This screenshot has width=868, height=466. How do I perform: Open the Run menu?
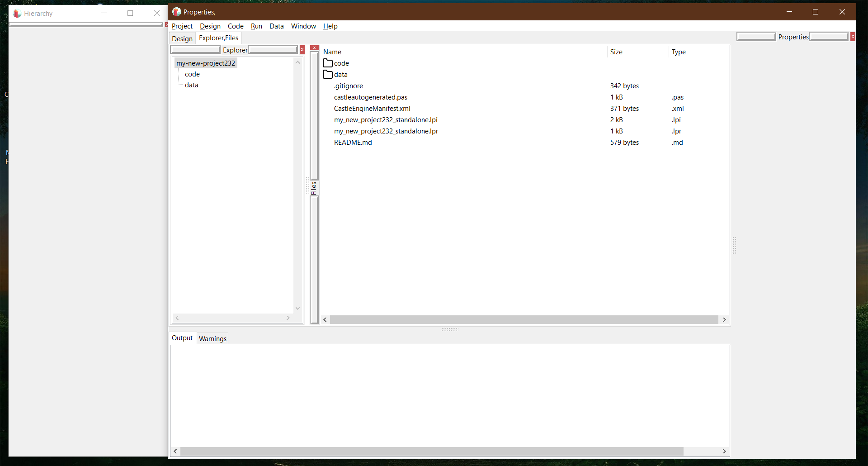(256, 26)
